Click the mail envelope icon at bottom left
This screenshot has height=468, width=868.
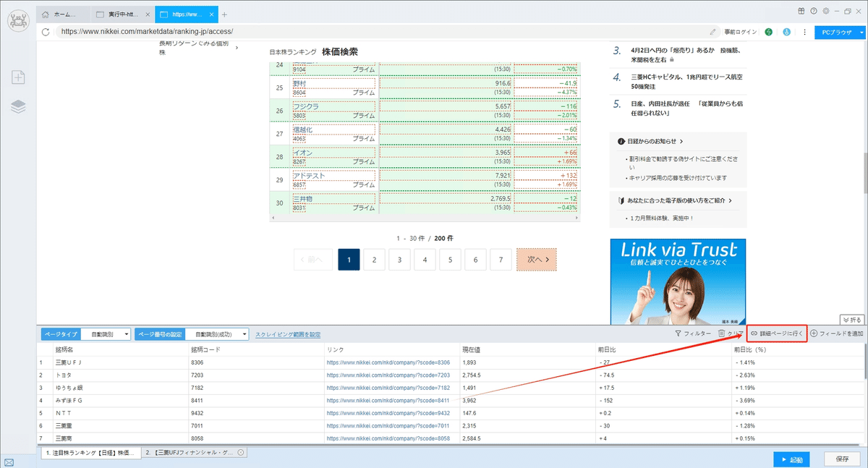click(9, 462)
